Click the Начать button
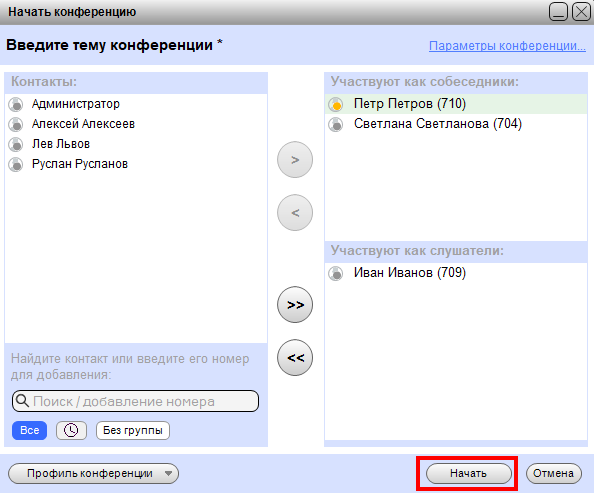The width and height of the screenshot is (594, 493). [469, 473]
